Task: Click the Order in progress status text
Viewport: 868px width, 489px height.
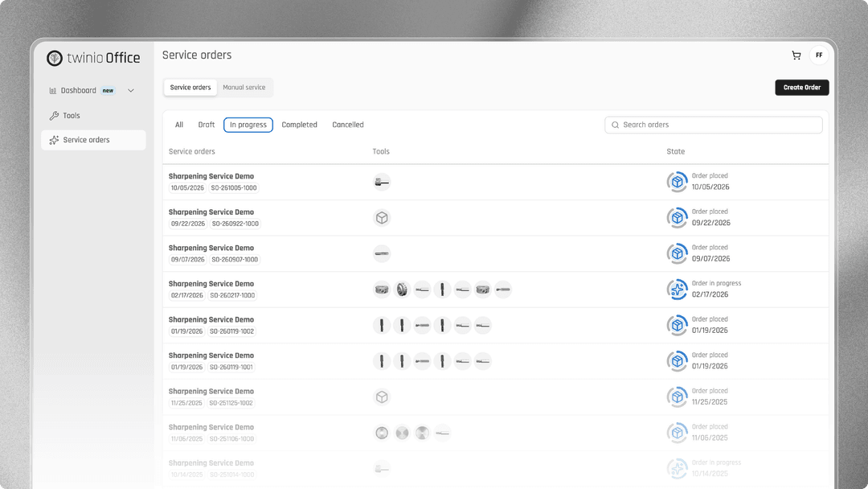Action: coord(716,284)
